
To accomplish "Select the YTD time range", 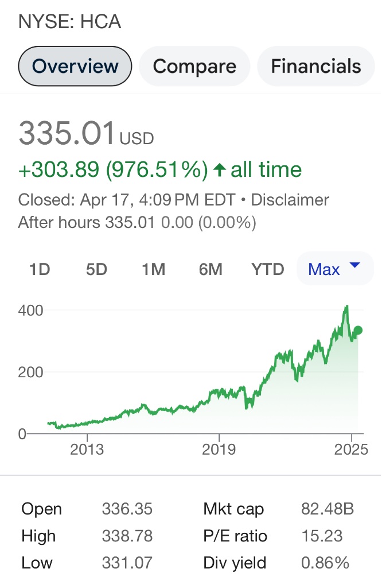I will pyautogui.click(x=268, y=269).
